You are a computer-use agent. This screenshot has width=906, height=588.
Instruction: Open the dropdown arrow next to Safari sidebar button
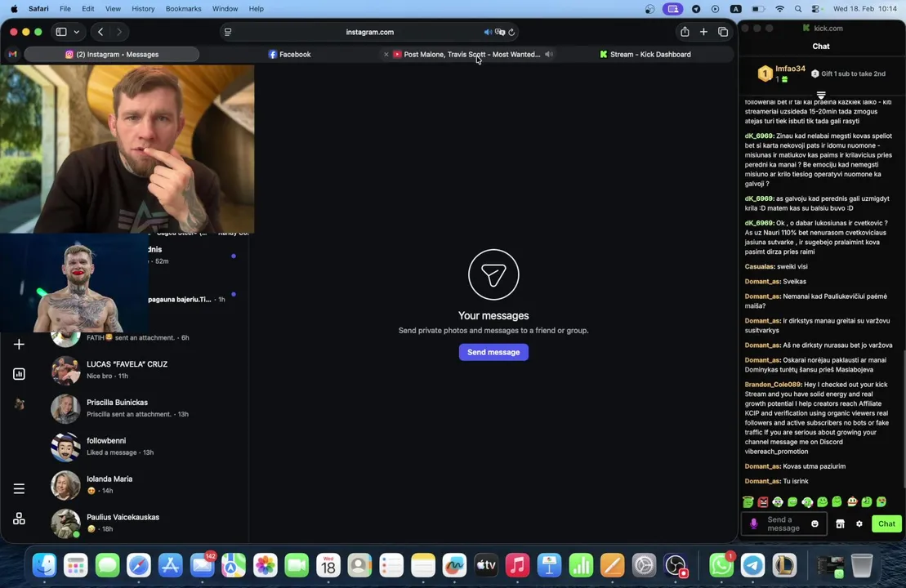coord(76,32)
